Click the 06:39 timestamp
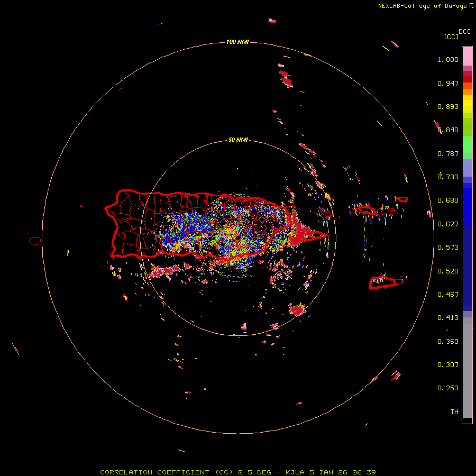 364,472
